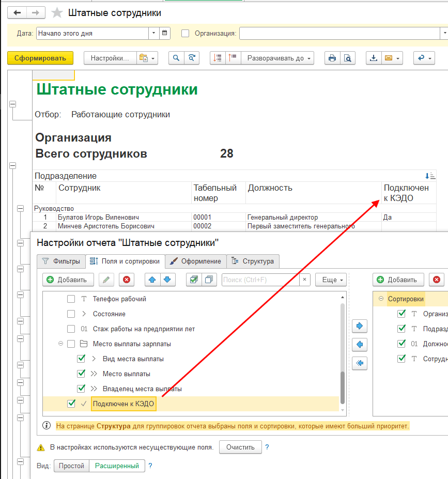This screenshot has width=448, height=479.
Task: Open the date period dropdown
Action: coord(153,33)
